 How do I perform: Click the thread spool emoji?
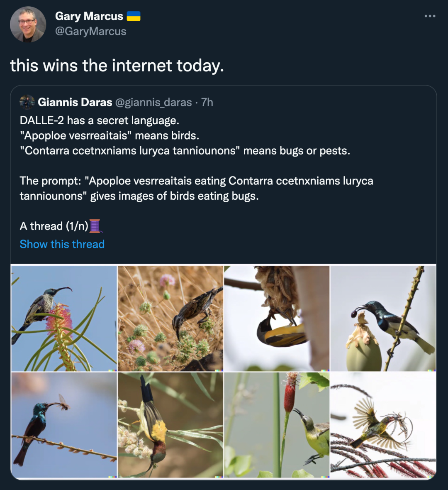(95, 226)
